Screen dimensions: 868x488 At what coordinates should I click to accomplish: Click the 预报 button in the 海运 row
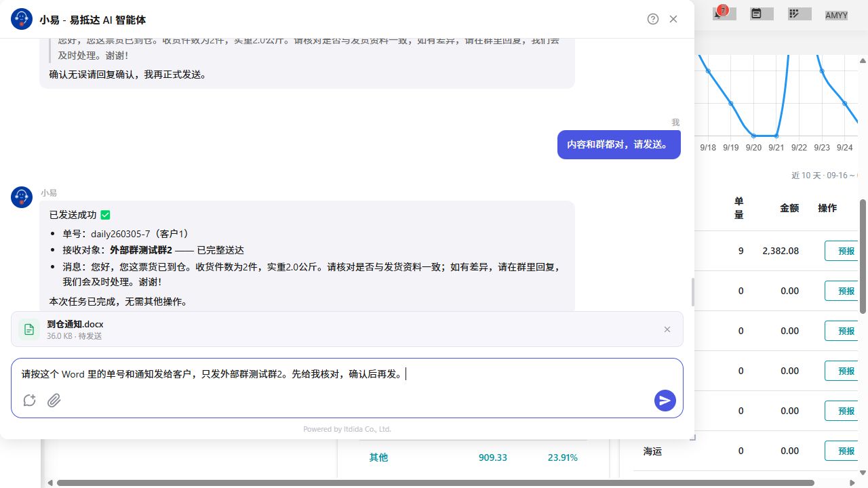pyautogui.click(x=846, y=451)
